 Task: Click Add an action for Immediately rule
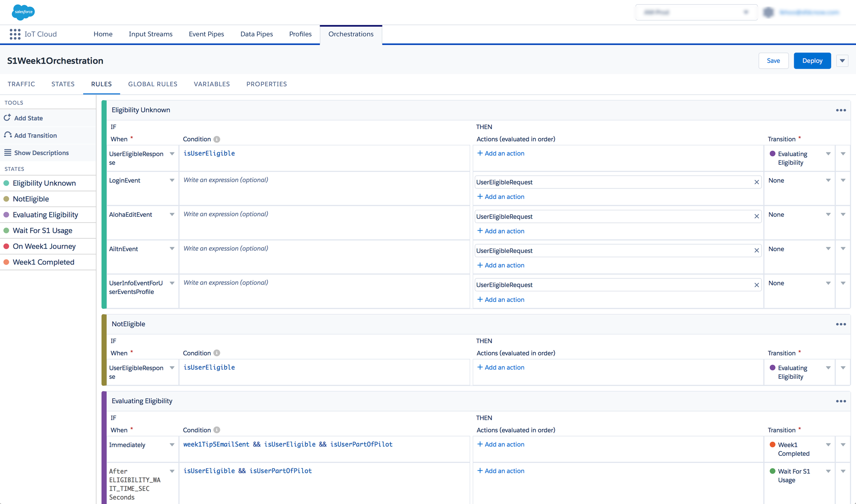click(501, 444)
